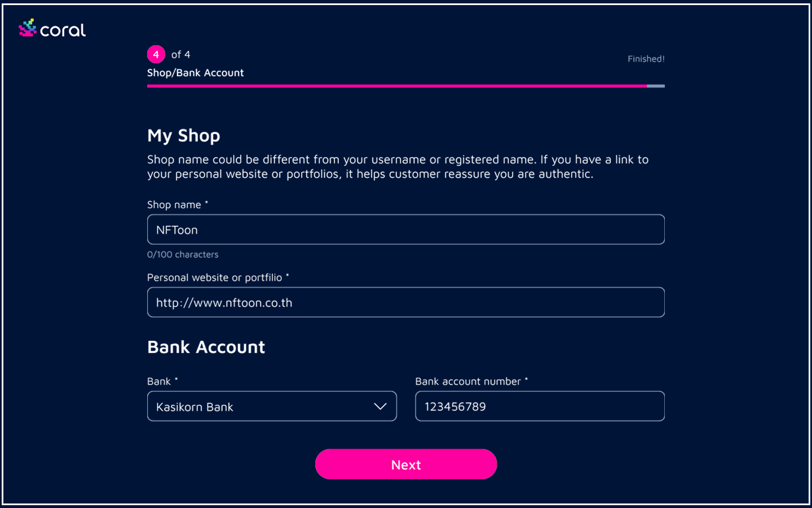Viewport: 812px width, 508px height.
Task: Click the Personal website or portfilio field
Action: [405, 302]
